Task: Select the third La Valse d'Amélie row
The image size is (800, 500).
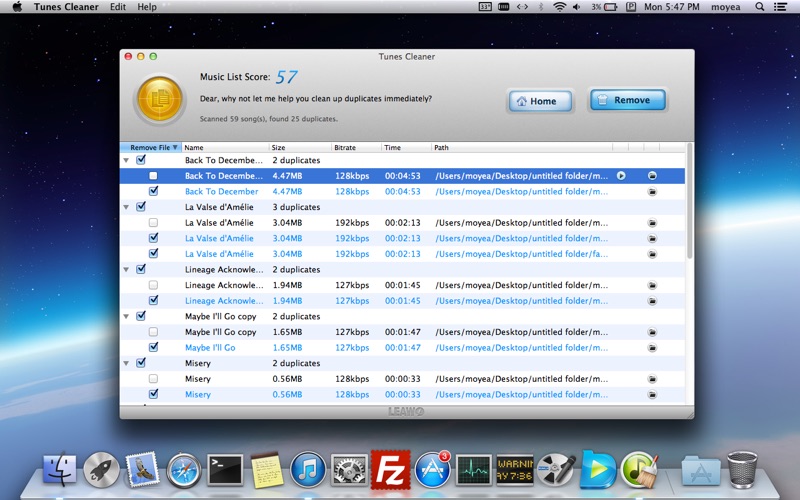Action: [x=402, y=254]
